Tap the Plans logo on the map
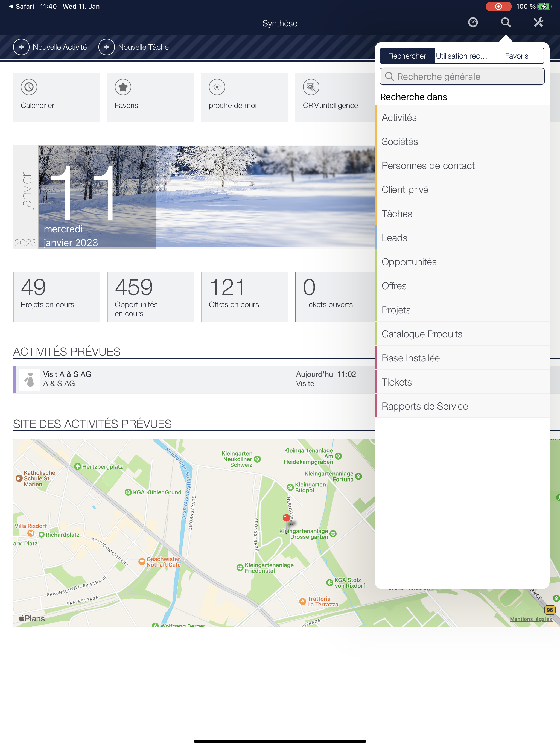560x747 pixels. (x=32, y=618)
